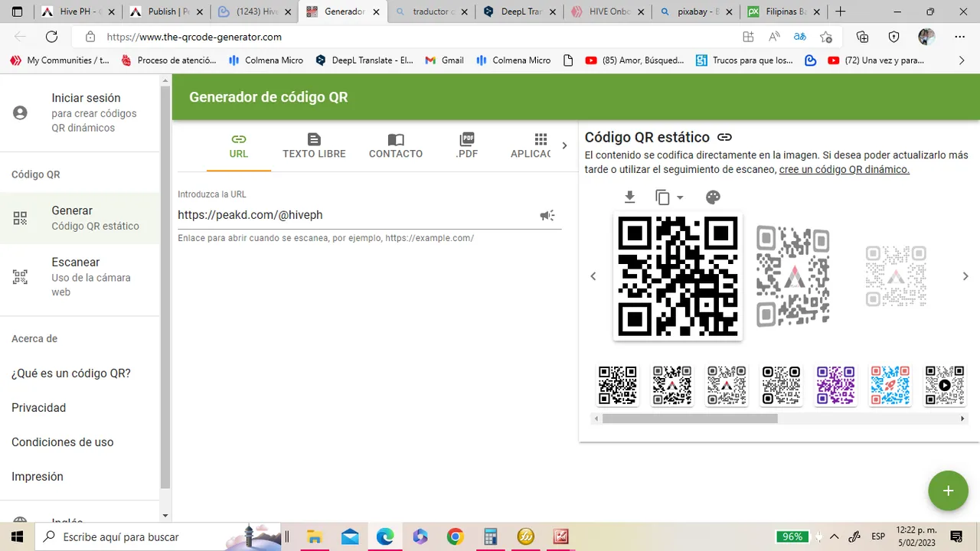Open Gmail bookmark
Image resolution: width=980 pixels, height=551 pixels.
[x=444, y=60]
